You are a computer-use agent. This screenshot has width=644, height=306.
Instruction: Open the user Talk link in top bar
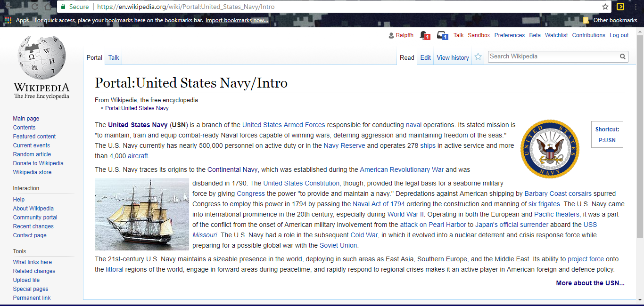coord(458,35)
